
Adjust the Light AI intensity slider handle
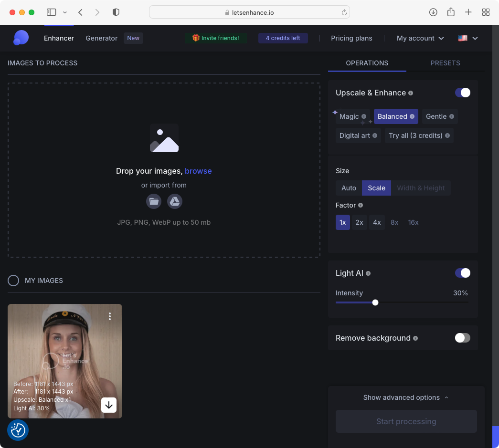(x=375, y=302)
